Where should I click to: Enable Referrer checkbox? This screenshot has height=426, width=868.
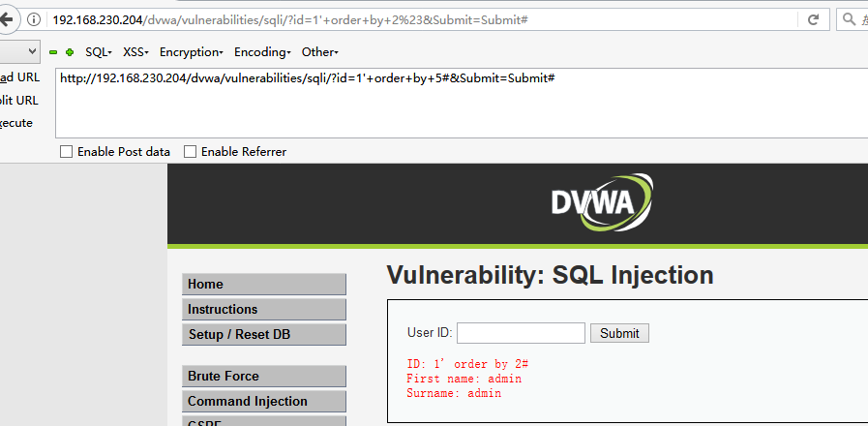(190, 152)
